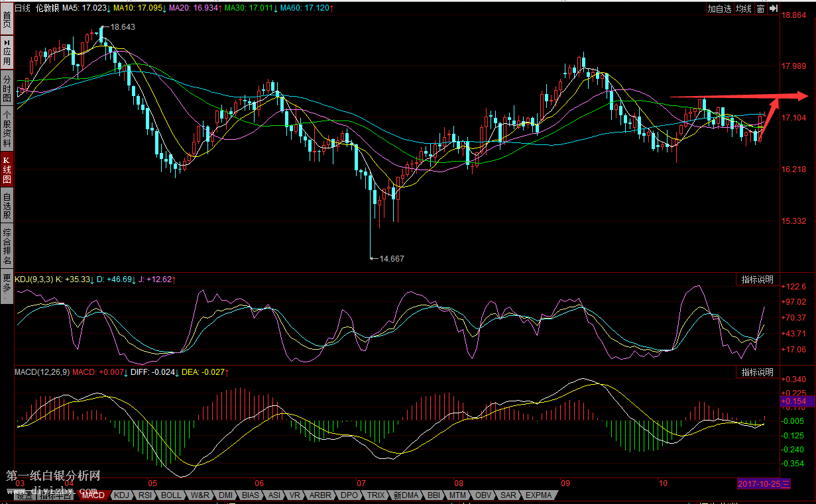This screenshot has height=504, width=816.
Task: Select the K线图 sidebar tab
Action: (7, 170)
